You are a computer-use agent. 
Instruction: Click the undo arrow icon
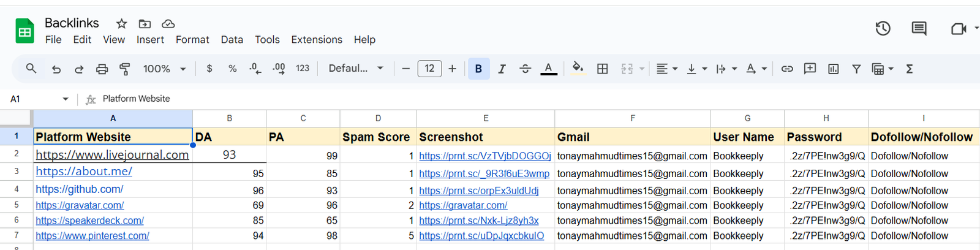[x=56, y=69]
